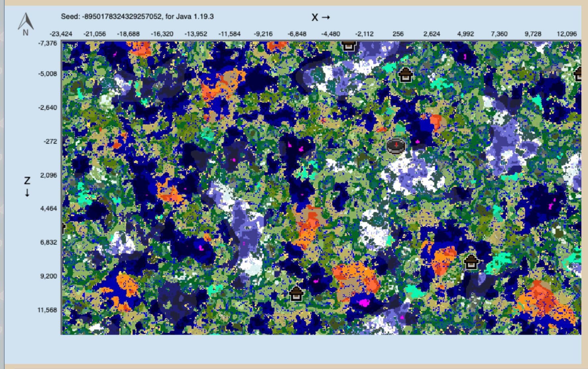Viewport: 588px width, 369px height.
Task: Click the large magenta mushroom island near bottom
Action: pyautogui.click(x=364, y=303)
